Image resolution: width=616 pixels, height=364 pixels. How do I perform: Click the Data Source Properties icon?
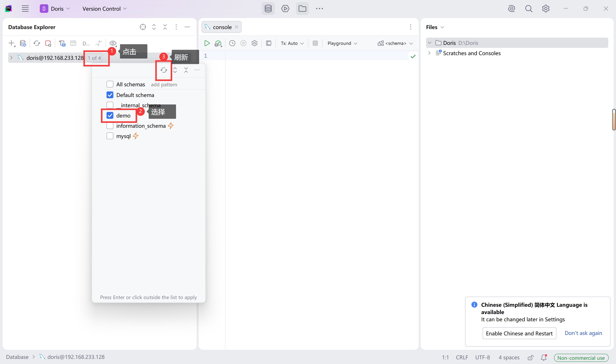[x=23, y=43]
